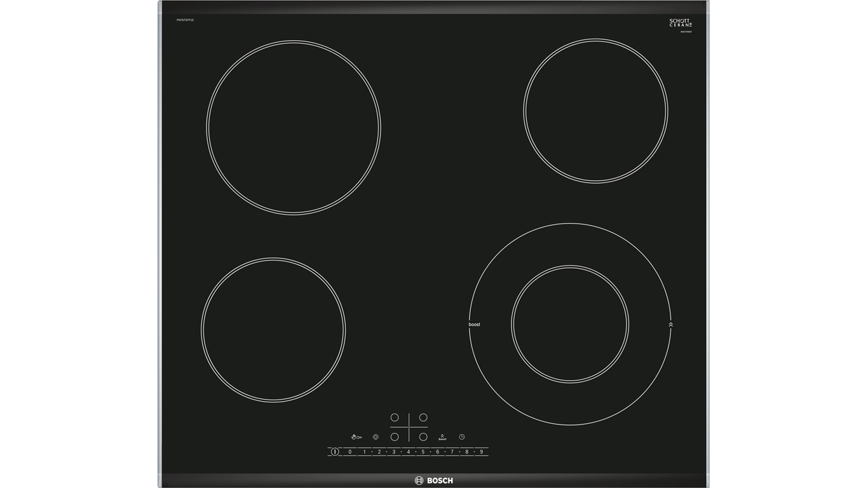
Task: Activate the dual-ring zone extension icon
Action: point(376,437)
